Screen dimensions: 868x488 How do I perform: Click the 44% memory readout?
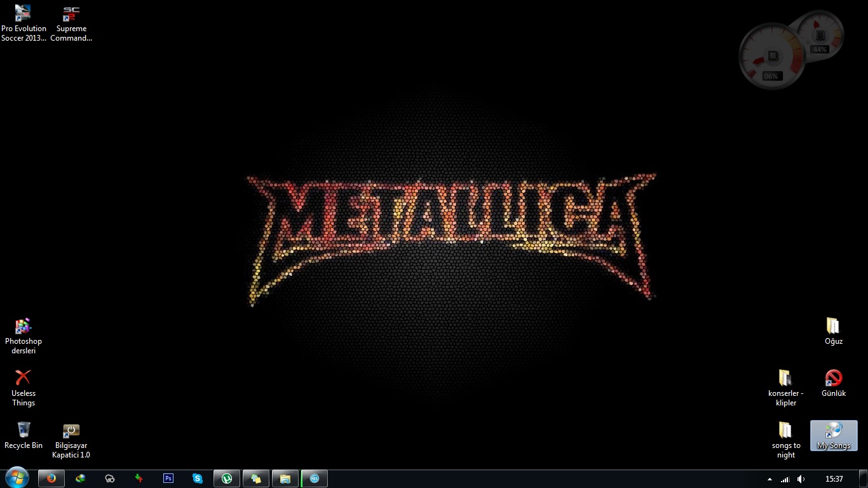(820, 49)
